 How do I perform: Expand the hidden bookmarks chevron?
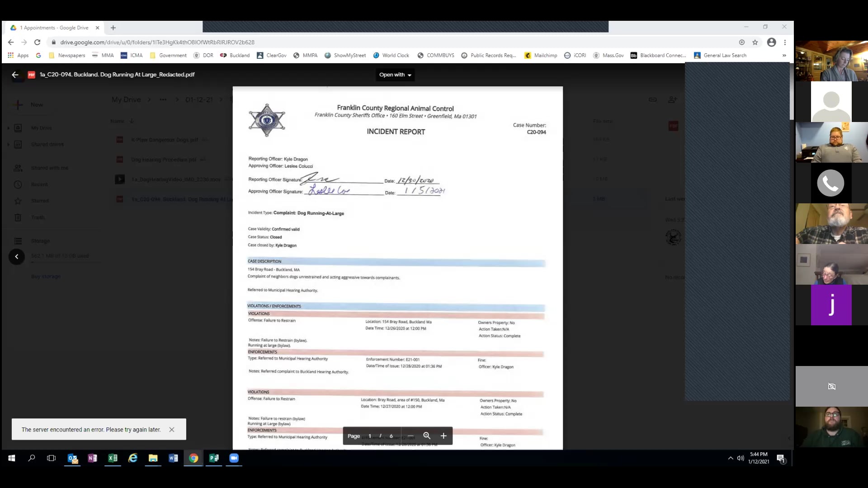pyautogui.click(x=784, y=55)
